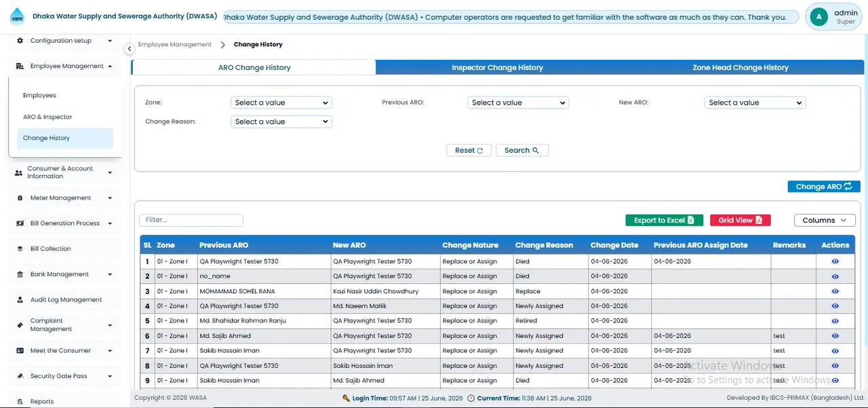Click the Employee Management briefcase icon

[20, 67]
